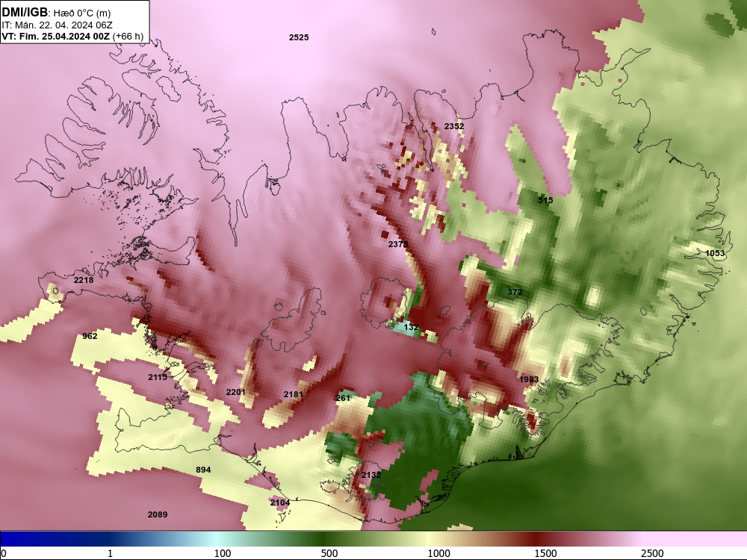Click the 2104 height label
Screen dimensions: 747x560
(x=280, y=503)
